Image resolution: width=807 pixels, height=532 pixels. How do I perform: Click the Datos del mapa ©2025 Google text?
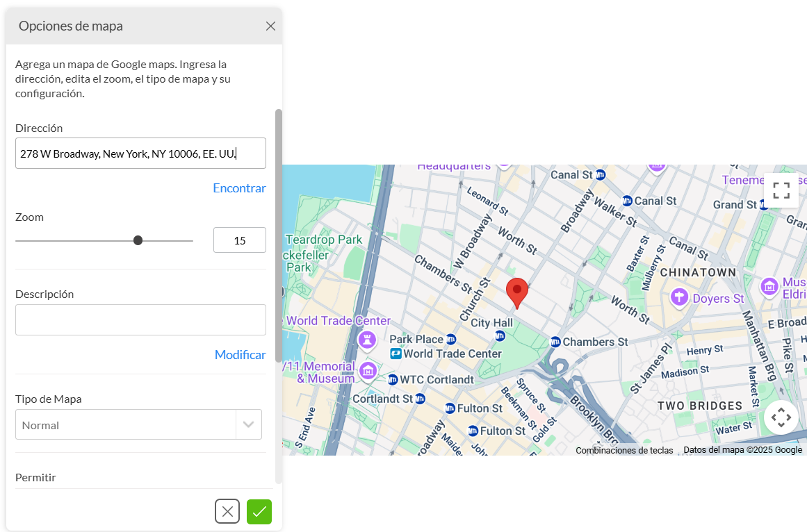(742, 450)
